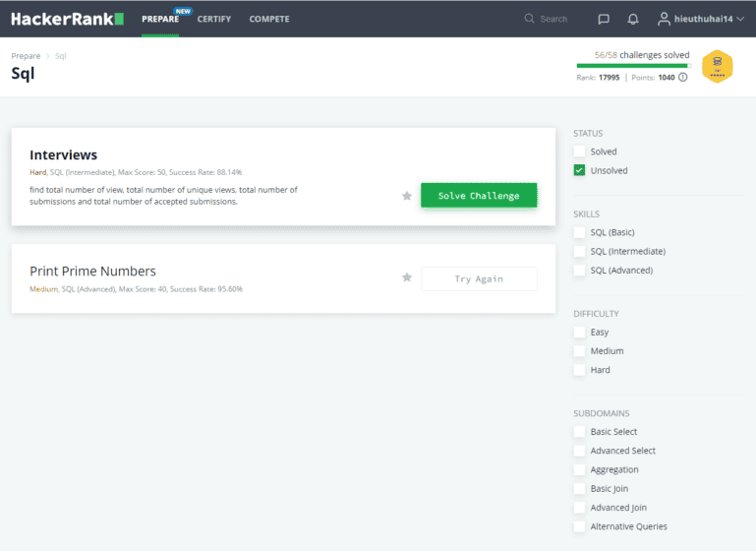Open the Interviews challenge title

[63, 154]
